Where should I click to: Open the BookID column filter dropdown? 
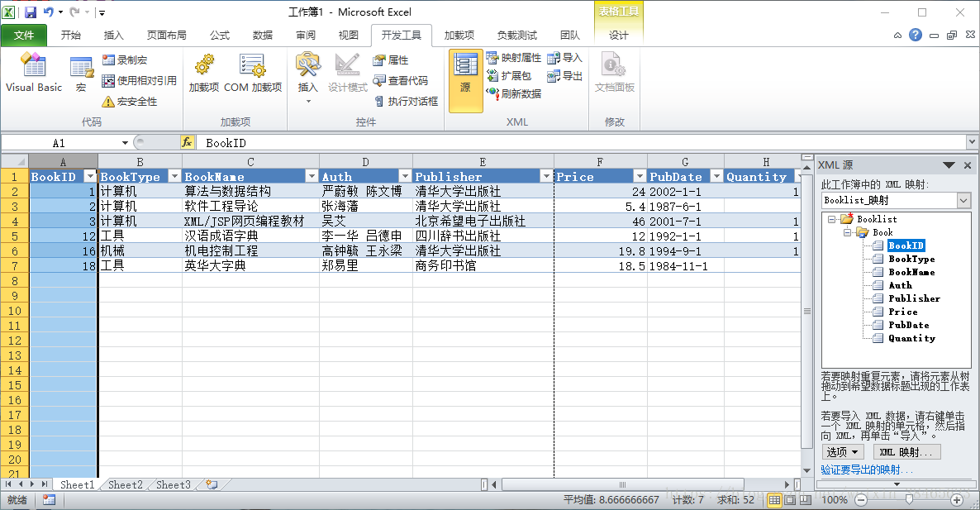(x=90, y=176)
